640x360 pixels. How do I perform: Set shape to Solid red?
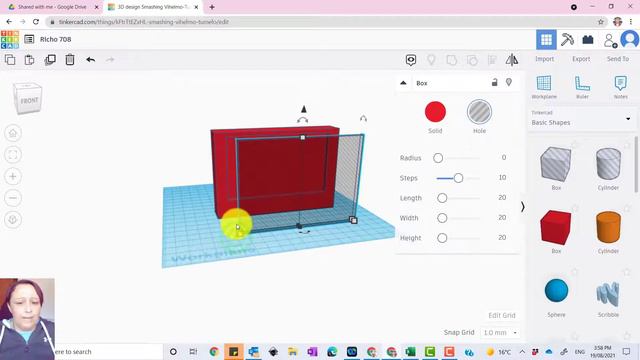pyautogui.click(x=435, y=112)
